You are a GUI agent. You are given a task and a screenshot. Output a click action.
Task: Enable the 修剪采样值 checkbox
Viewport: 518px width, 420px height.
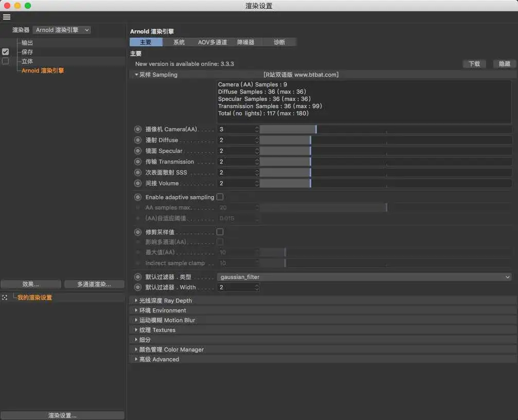coord(220,232)
